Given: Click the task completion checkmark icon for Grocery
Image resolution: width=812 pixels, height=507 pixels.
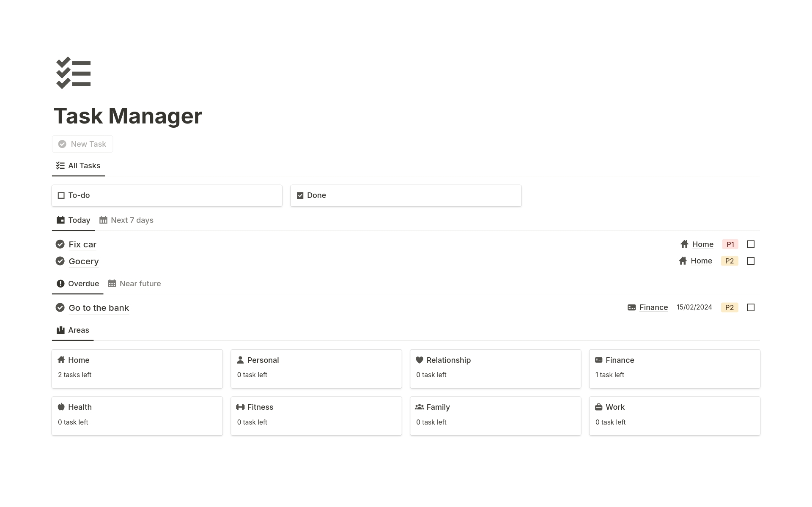Looking at the screenshot, I should coord(60,261).
